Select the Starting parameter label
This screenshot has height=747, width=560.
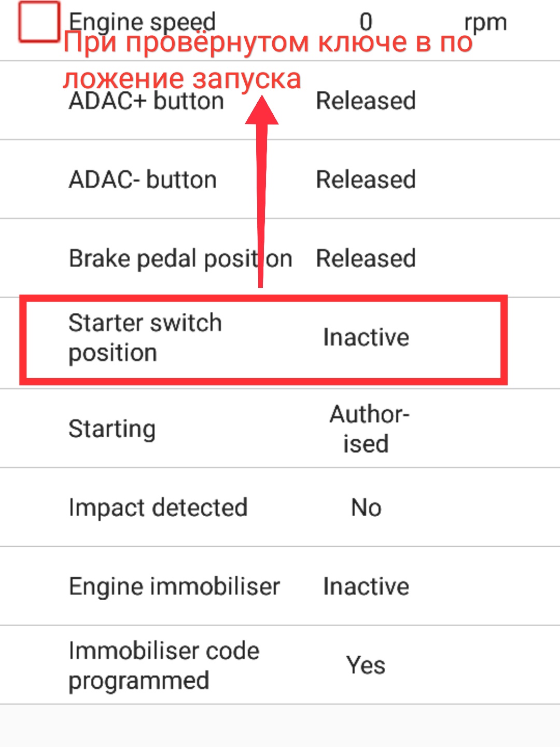pyautogui.click(x=112, y=429)
